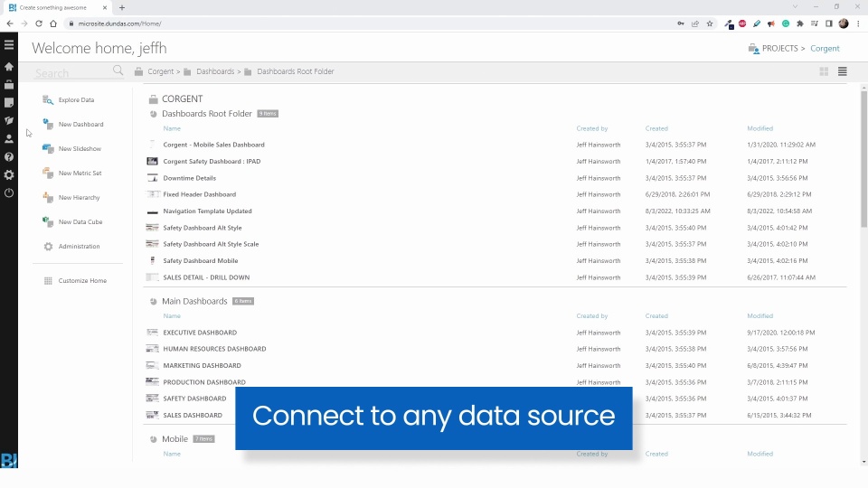Open the profile person icon in sidebar

9,139
